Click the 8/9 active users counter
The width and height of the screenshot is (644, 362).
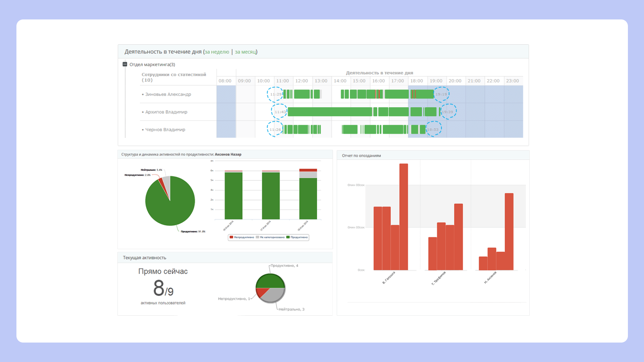click(163, 289)
